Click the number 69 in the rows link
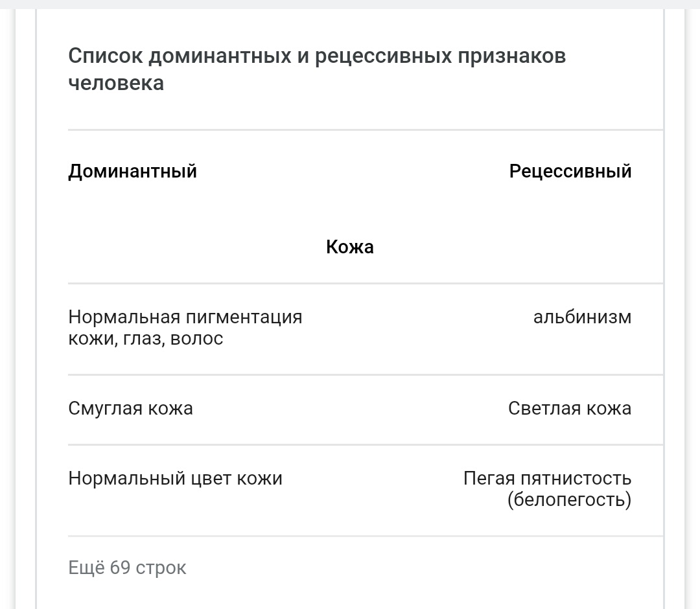This screenshot has height=609, width=700. tap(120, 568)
